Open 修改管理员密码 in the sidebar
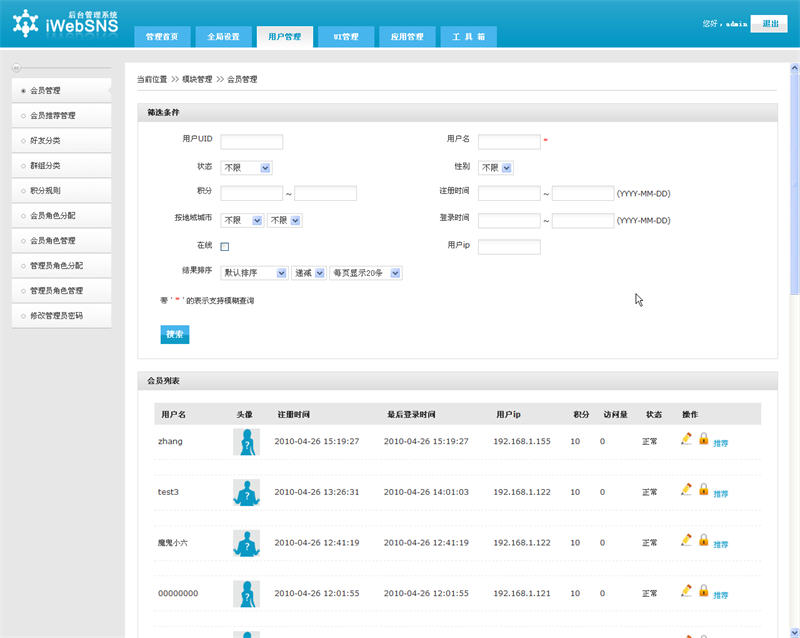This screenshot has width=800, height=638. [61, 315]
